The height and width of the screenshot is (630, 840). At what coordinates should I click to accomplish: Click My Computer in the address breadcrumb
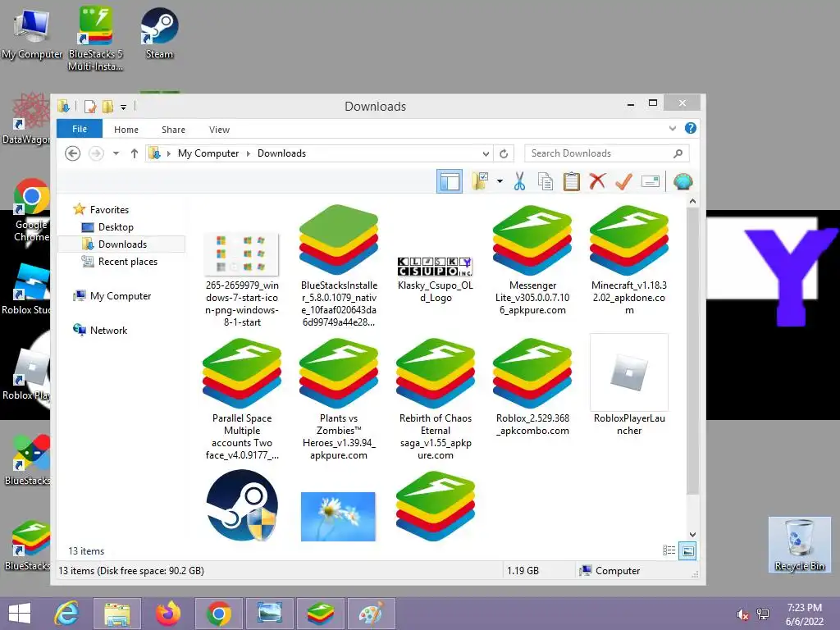[x=208, y=153]
